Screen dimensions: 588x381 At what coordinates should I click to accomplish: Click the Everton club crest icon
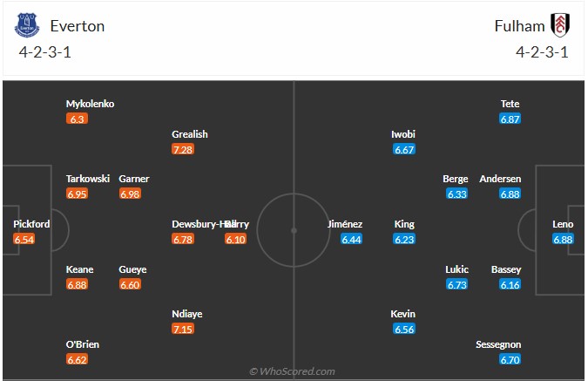coord(26,25)
